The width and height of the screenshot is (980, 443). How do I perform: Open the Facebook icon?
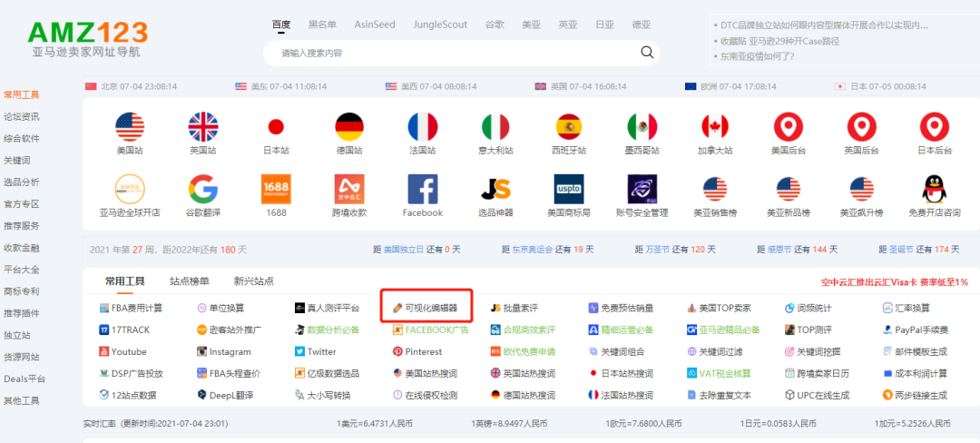(x=423, y=189)
